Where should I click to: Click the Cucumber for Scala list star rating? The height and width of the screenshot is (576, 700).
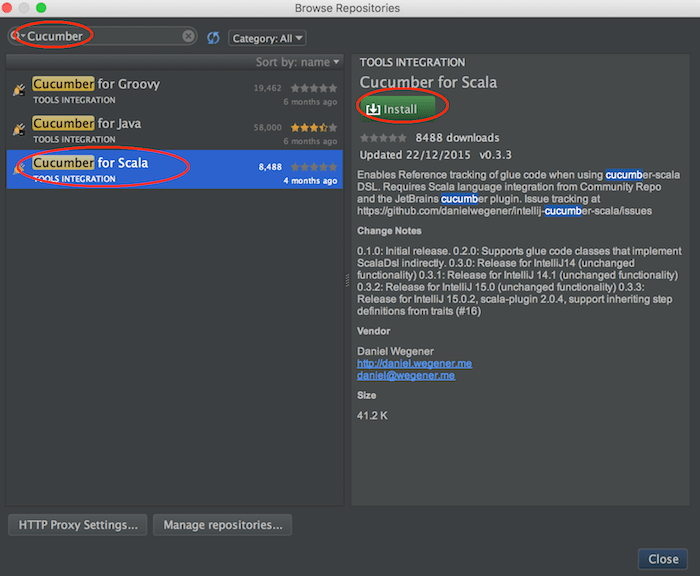(314, 167)
